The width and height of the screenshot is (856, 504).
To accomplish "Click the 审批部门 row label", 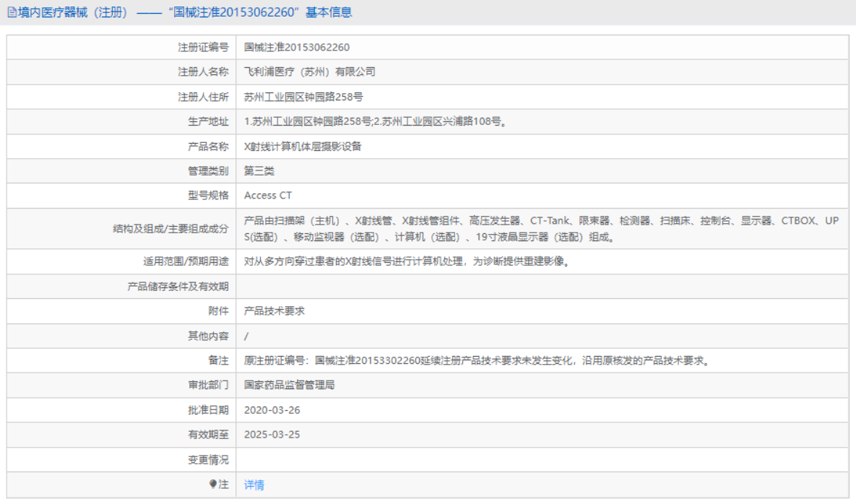I will pos(208,385).
